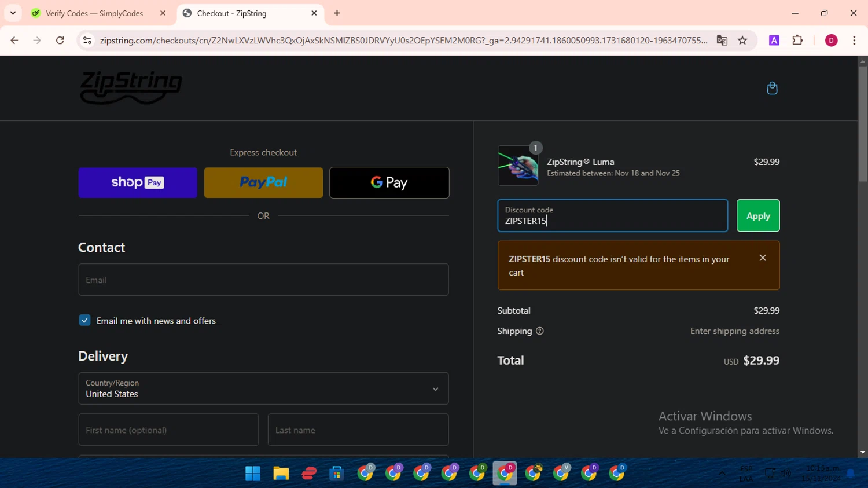
Task: Open the Chrome profile D avatar
Action: [831, 41]
